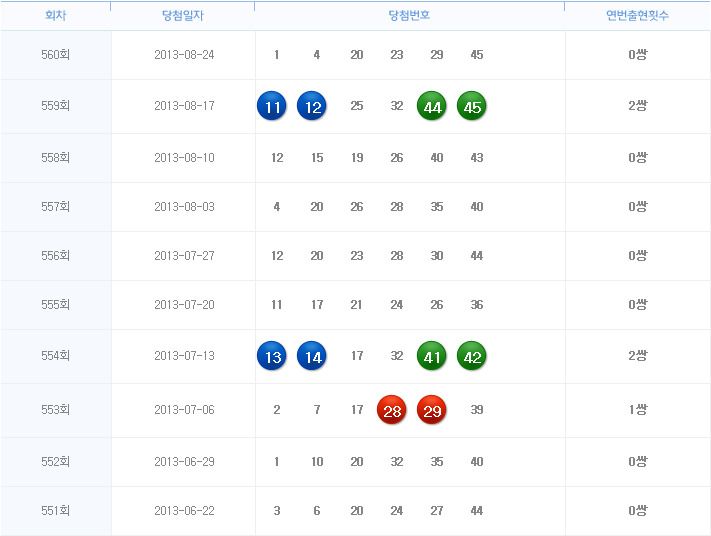Click 0쌍 count in row 560회
The width and height of the screenshot is (711, 536).
pos(638,55)
